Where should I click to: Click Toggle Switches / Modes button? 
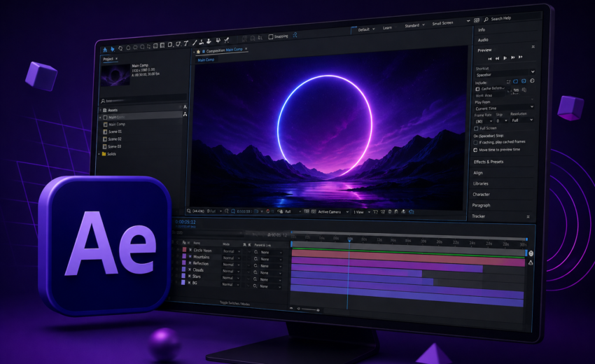point(234,304)
